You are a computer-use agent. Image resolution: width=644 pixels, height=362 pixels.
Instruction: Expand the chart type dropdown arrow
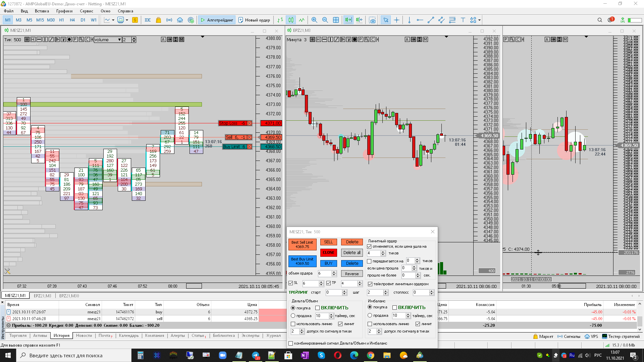coord(113,20)
